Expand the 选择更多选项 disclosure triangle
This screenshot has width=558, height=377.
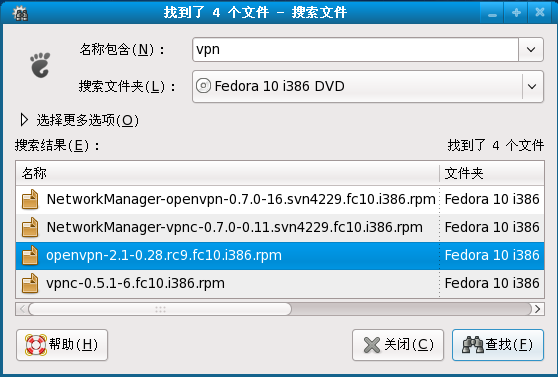[24, 120]
